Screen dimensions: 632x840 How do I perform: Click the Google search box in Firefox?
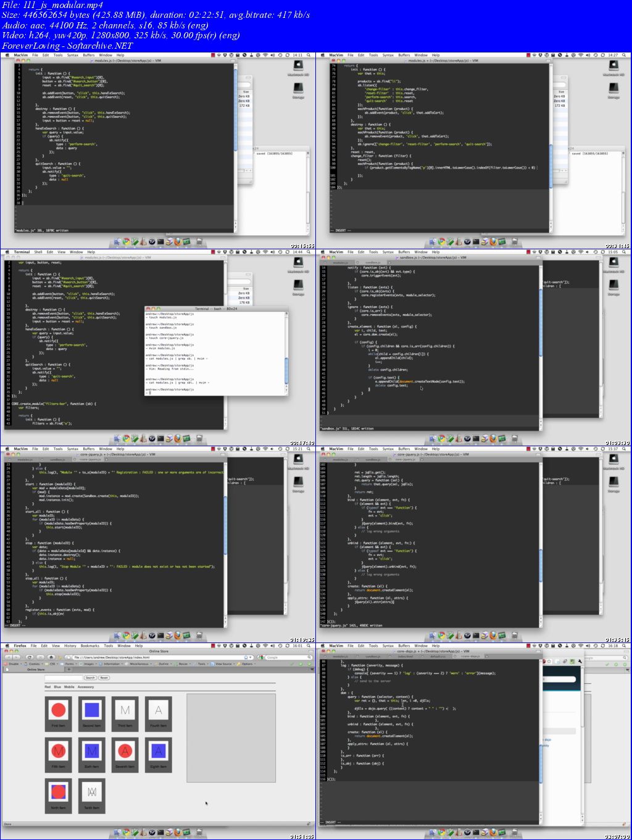tap(286, 657)
